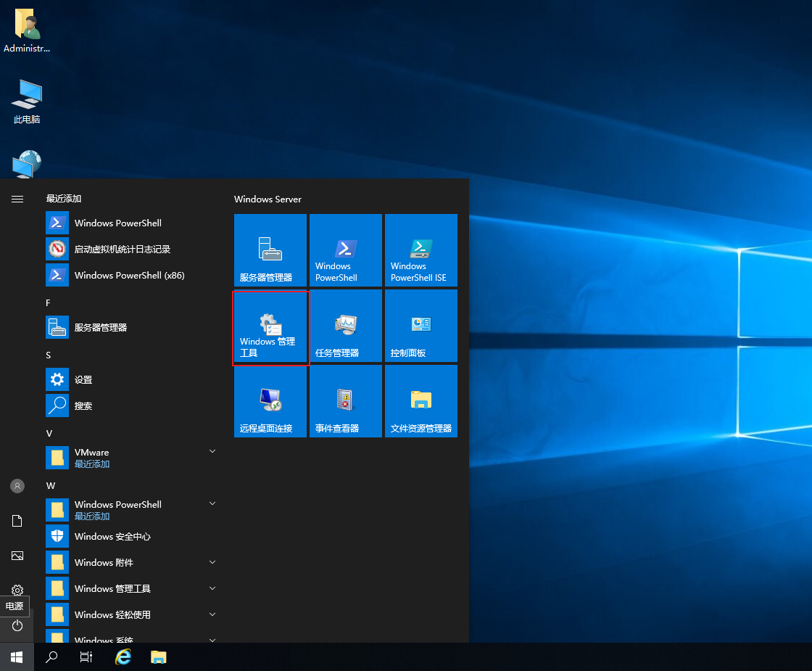This screenshot has height=671, width=812.
Task: Open Windows 安全中心 from the app list
Action: click(x=112, y=536)
